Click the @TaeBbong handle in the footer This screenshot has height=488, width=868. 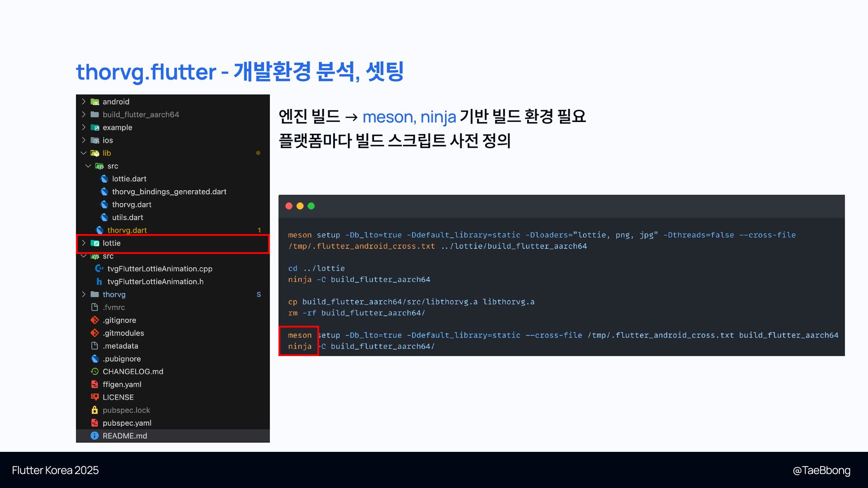pos(821,470)
